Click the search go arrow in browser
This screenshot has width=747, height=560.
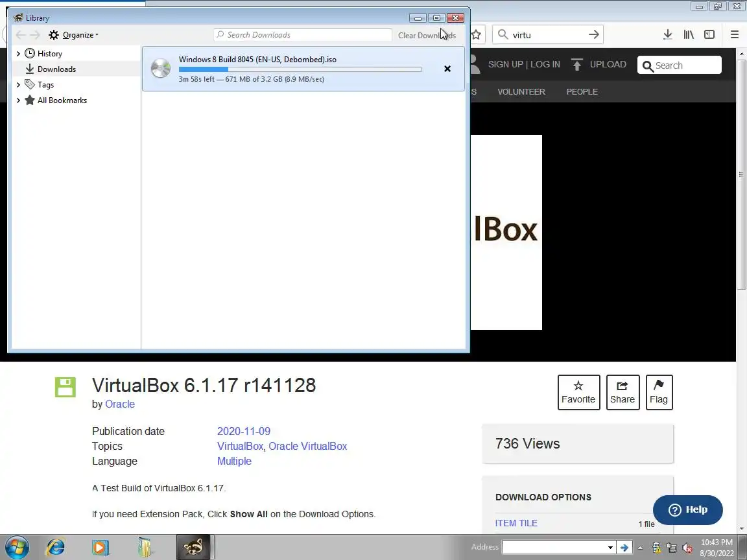tap(593, 34)
